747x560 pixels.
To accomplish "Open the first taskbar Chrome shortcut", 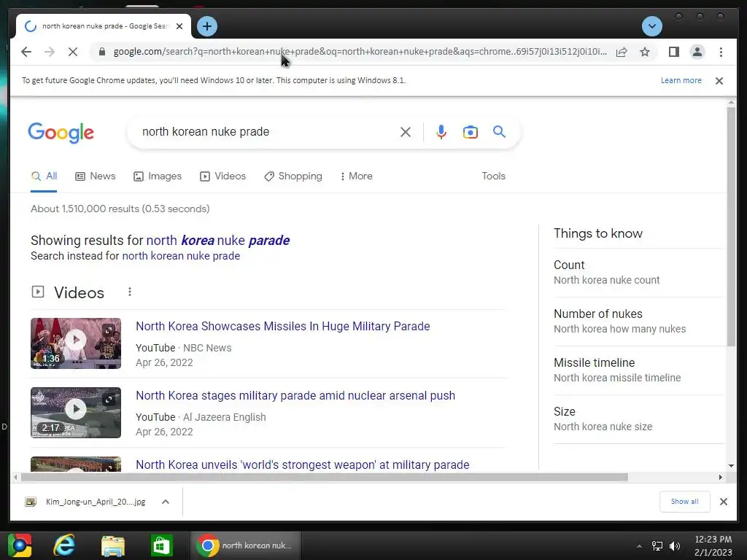I will (x=20, y=545).
